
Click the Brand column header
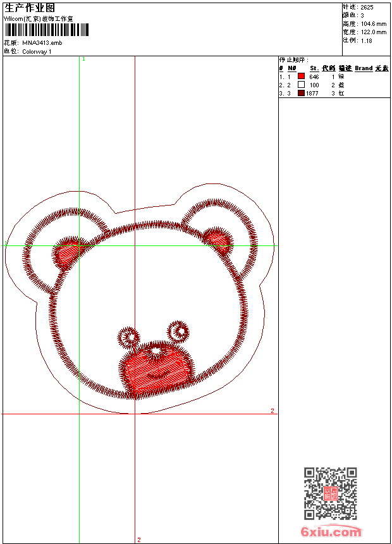[364, 68]
